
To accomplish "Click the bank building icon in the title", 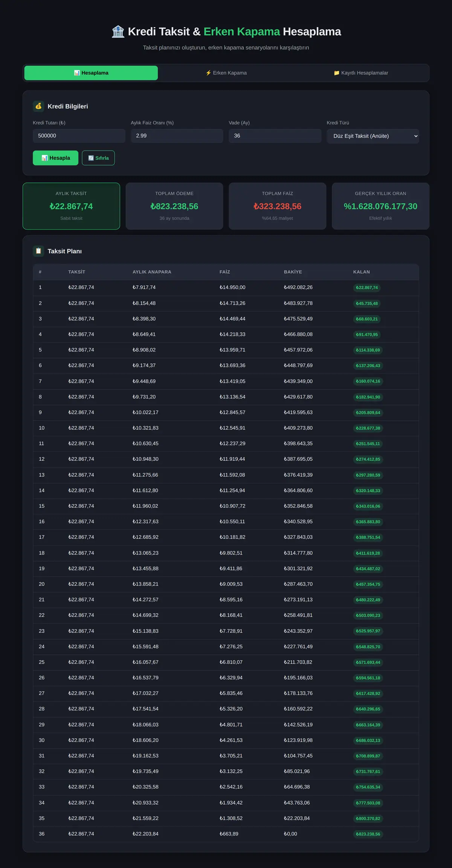I will coord(118,32).
